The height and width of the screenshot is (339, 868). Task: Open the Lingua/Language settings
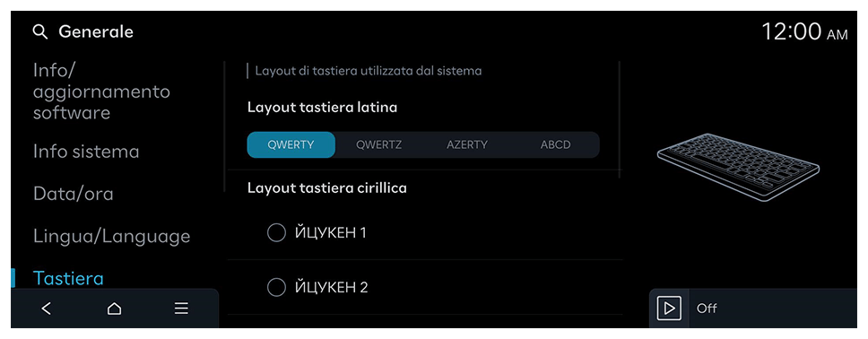[x=111, y=237]
